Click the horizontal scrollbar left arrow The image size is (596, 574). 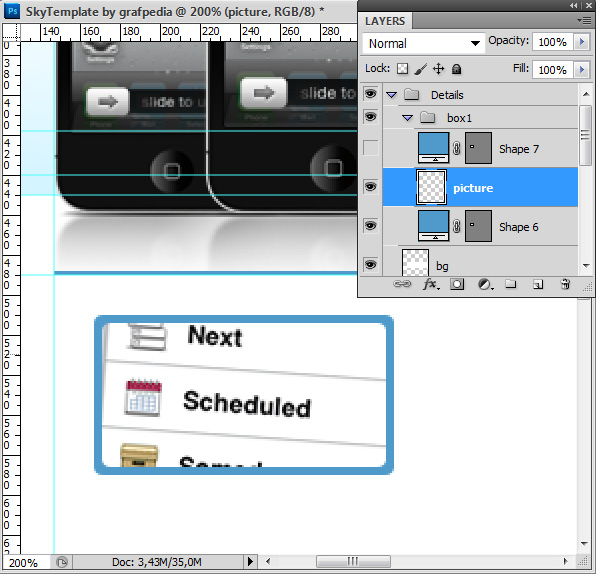[x=268, y=561]
